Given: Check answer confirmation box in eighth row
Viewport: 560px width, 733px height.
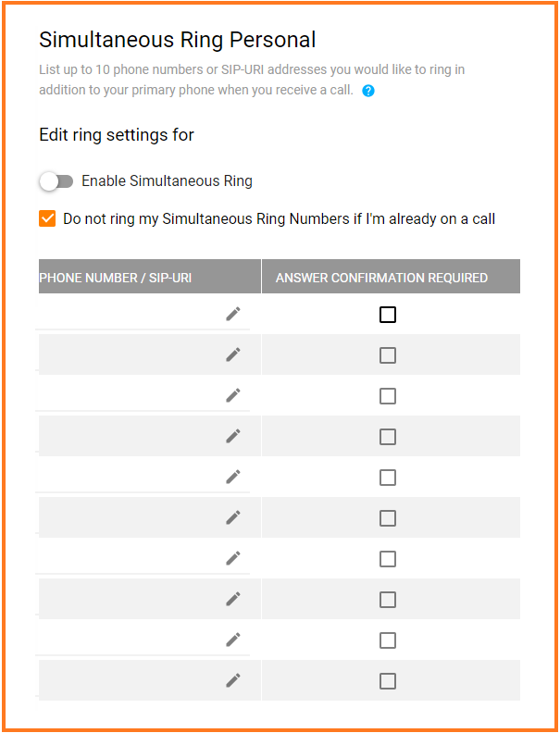Looking at the screenshot, I should 388,600.
